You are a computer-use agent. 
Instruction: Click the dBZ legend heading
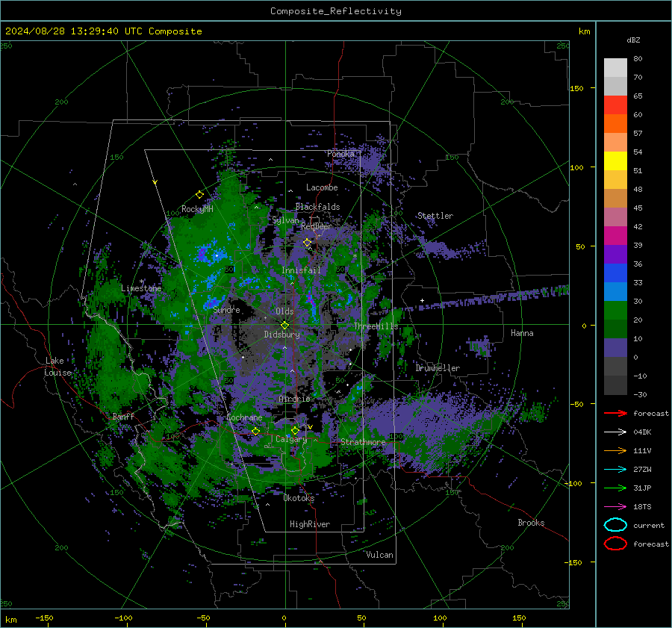(x=633, y=40)
